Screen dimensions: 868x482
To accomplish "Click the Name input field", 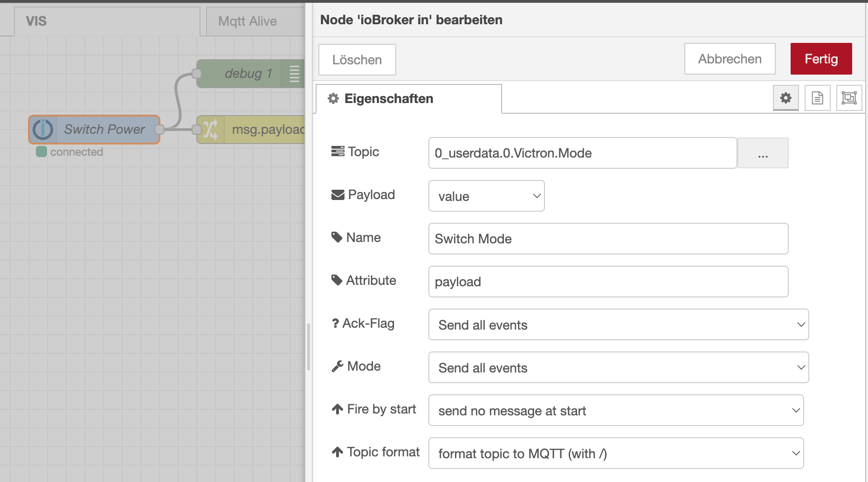I will tap(608, 239).
